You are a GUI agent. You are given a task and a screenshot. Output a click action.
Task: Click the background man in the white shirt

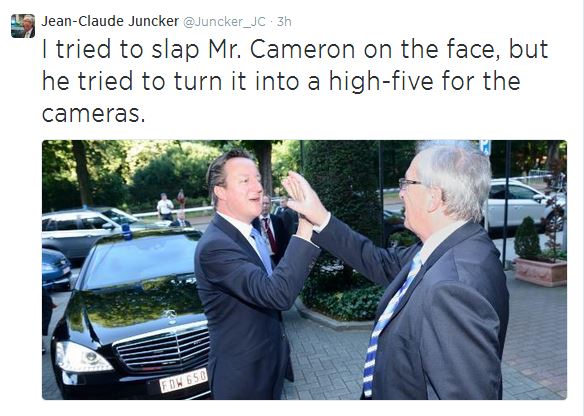tap(165, 206)
